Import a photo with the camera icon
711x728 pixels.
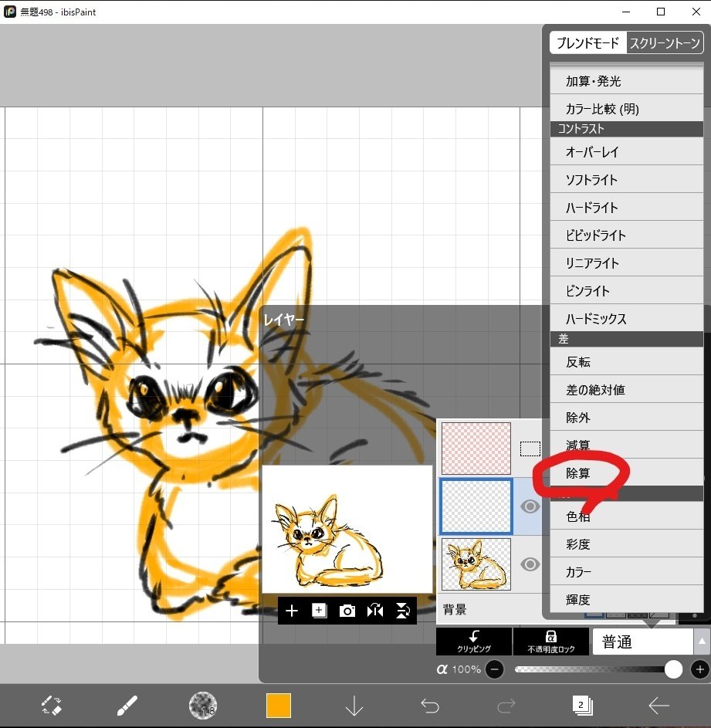point(347,611)
